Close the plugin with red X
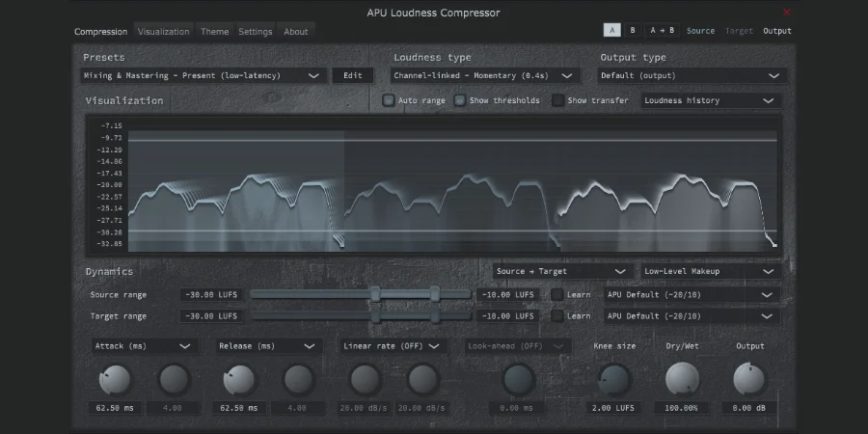The width and height of the screenshot is (868, 434). (x=787, y=13)
